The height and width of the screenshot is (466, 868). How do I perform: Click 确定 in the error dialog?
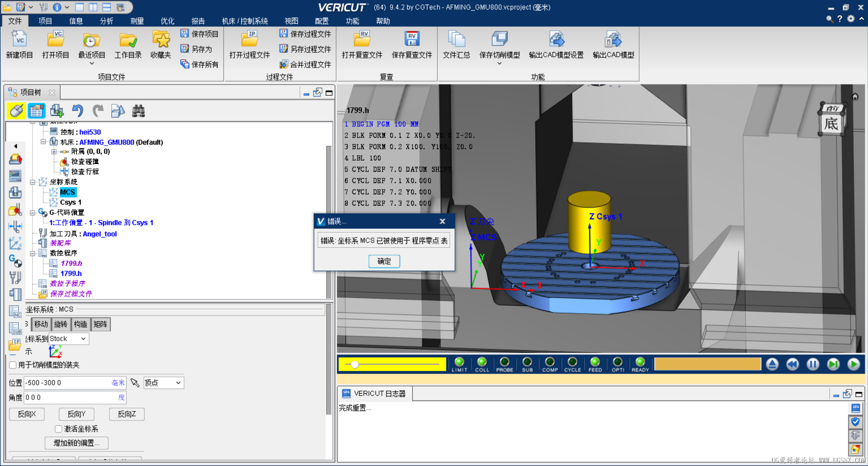(384, 261)
